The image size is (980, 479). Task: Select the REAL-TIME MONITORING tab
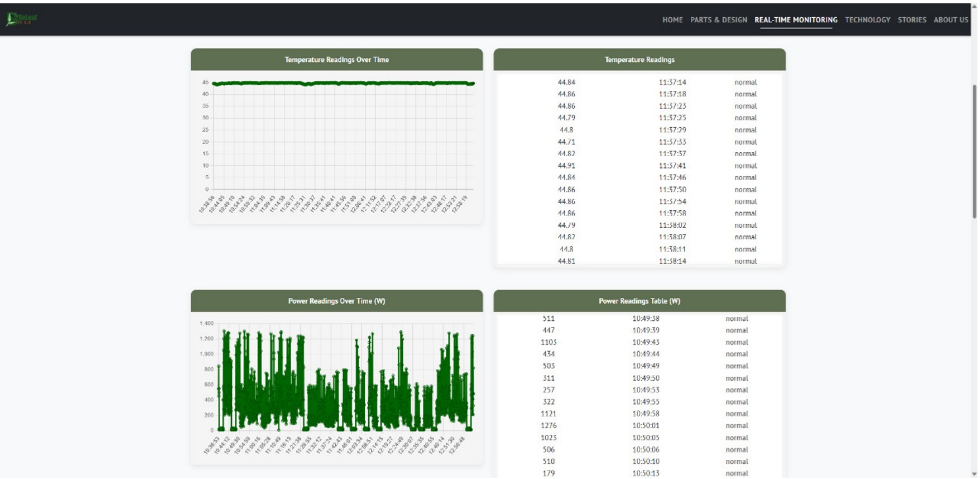[796, 20]
